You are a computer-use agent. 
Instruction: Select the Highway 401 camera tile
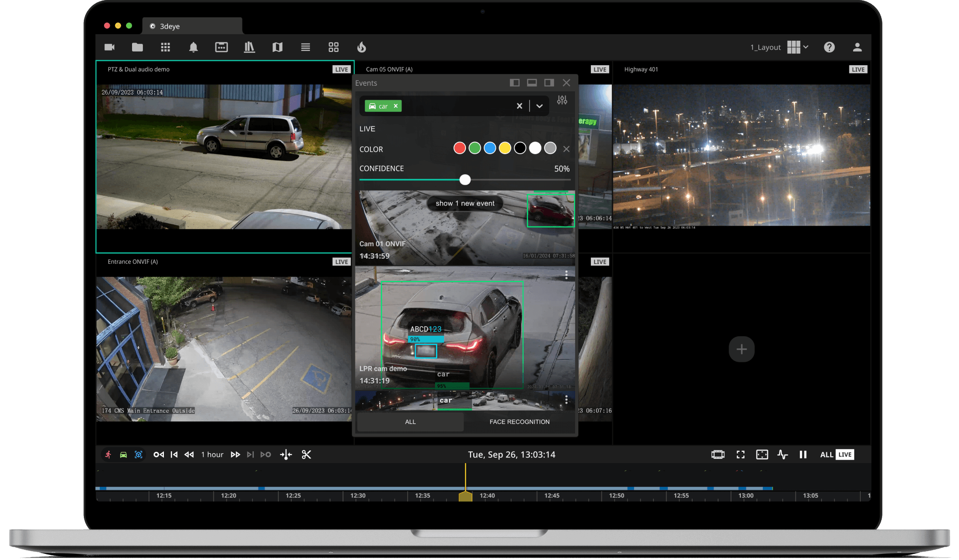pos(741,156)
